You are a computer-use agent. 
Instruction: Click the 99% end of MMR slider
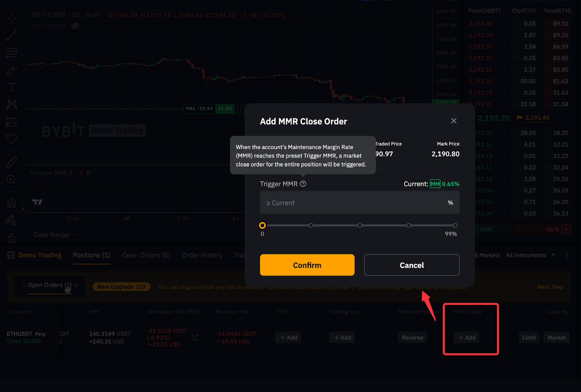point(455,225)
